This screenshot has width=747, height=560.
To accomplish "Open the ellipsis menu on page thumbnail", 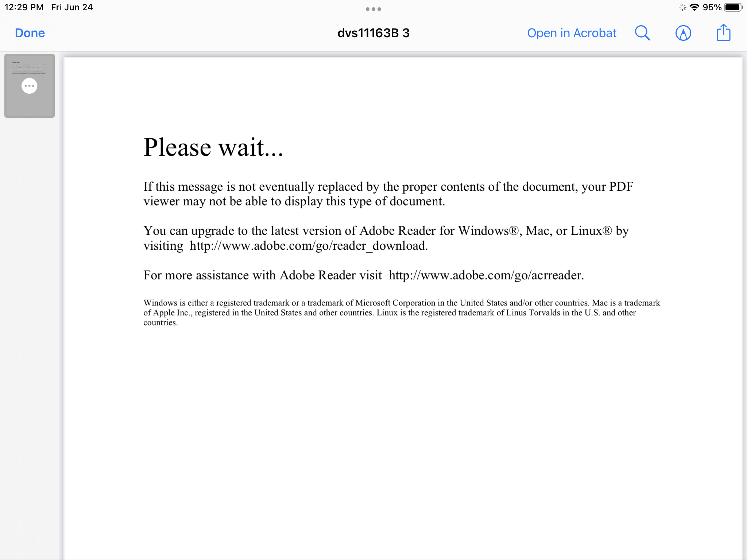I will (x=30, y=86).
